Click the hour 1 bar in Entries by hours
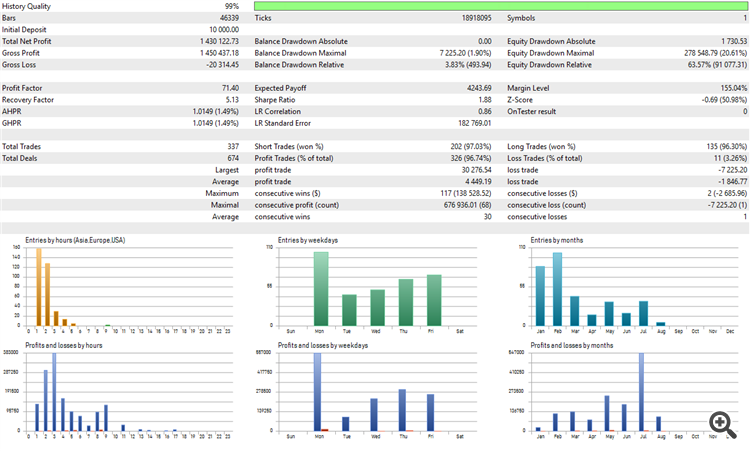The width and height of the screenshot is (750, 451). tap(39, 287)
